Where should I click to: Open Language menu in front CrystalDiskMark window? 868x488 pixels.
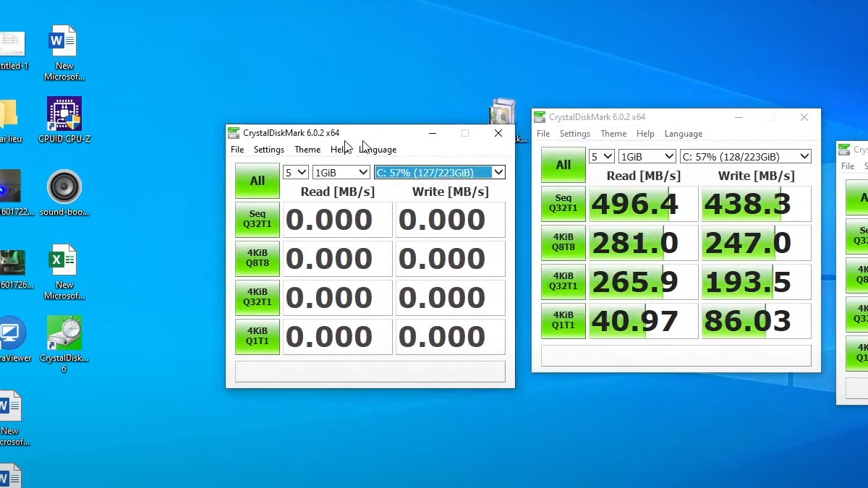click(x=378, y=150)
